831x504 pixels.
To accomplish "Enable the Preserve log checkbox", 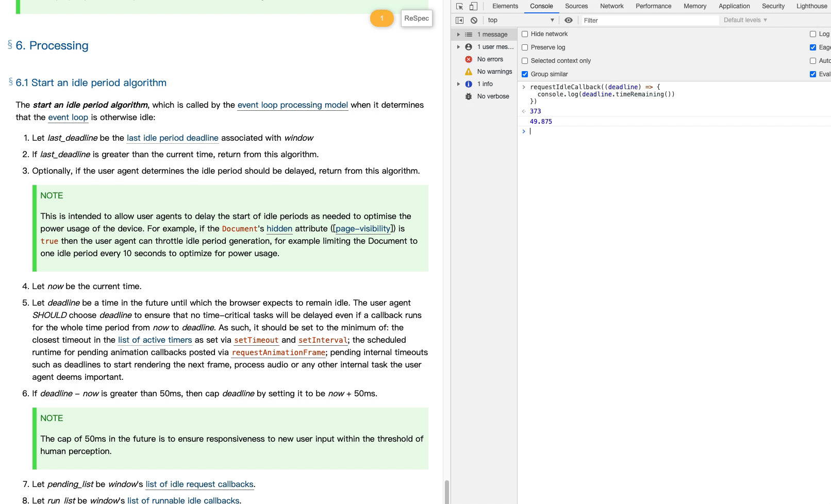I will pyautogui.click(x=525, y=47).
